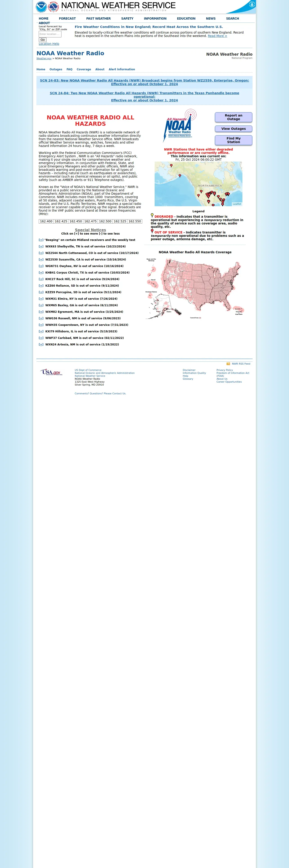Click the emblem in the header's blue corner

[x=252, y=4]
